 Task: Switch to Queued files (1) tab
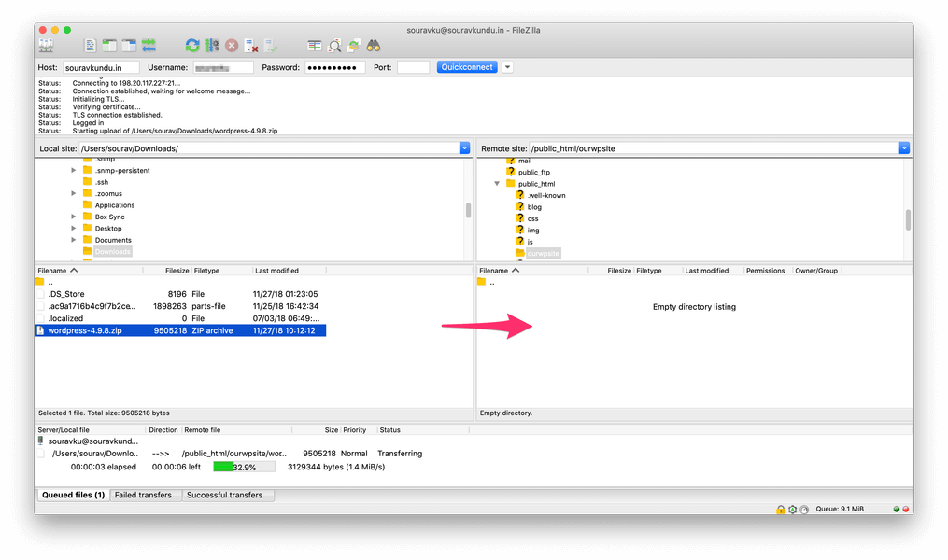click(73, 495)
